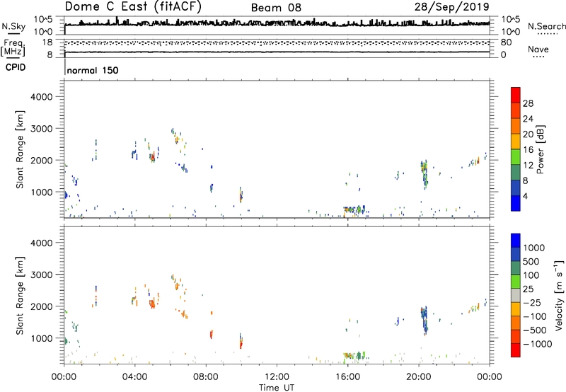The width and height of the screenshot is (566, 392).
Task: Click the '16' tick on Power colorbar
Action: pyautogui.click(x=528, y=150)
